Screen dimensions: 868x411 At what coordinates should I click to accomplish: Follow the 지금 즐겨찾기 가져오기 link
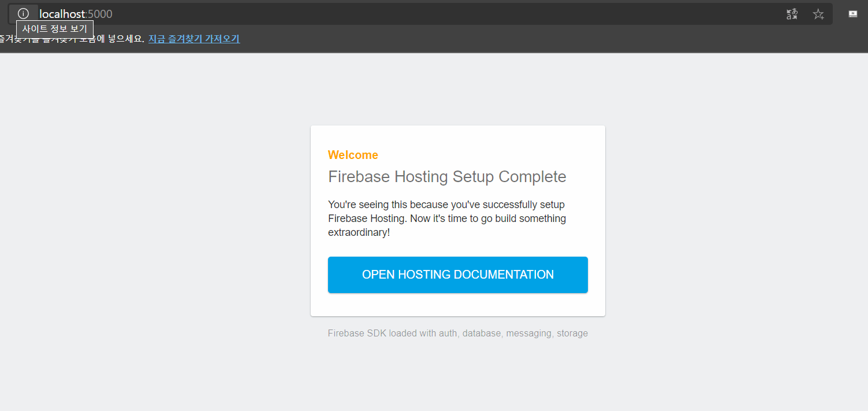coord(194,39)
